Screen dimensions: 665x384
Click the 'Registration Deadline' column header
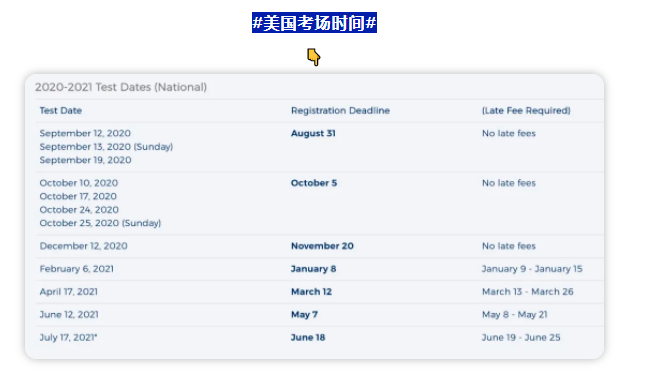[340, 110]
